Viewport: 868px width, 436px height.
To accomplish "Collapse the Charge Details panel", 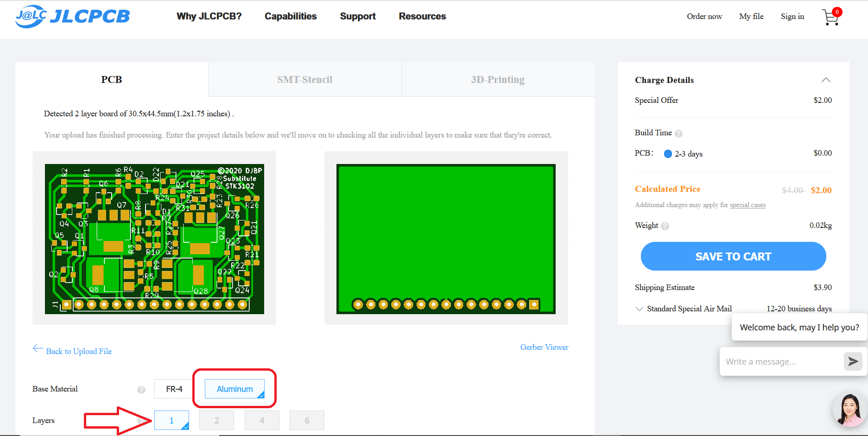I will tap(826, 80).
